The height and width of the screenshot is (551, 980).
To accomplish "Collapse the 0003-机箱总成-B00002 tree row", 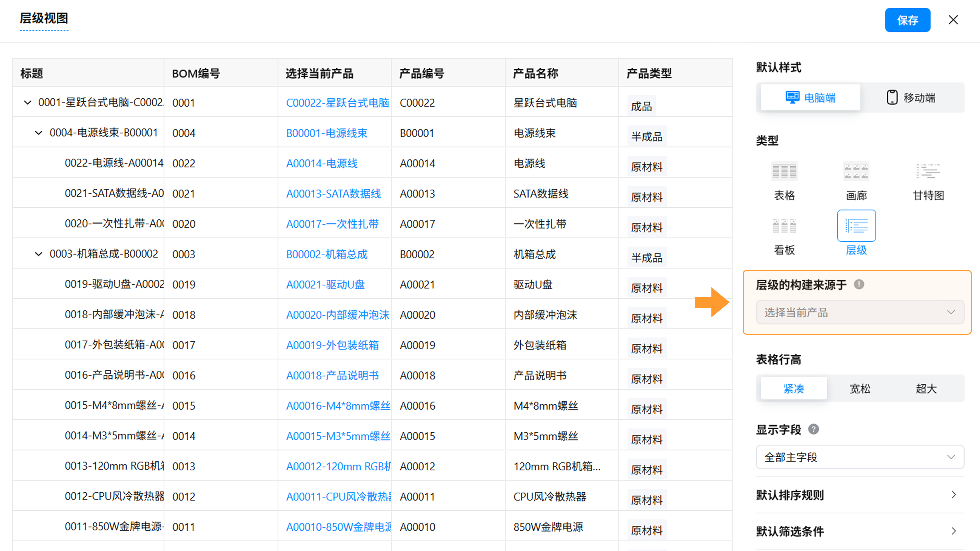I will coord(39,254).
